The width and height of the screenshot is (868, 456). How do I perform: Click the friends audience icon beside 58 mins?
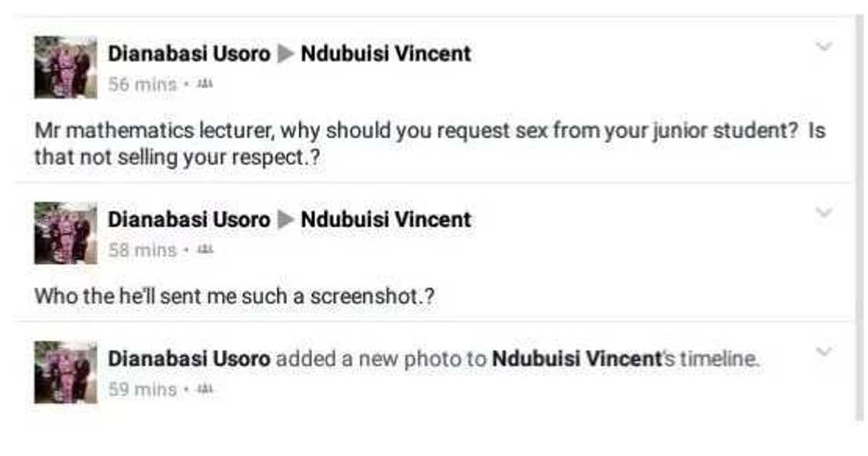206,250
